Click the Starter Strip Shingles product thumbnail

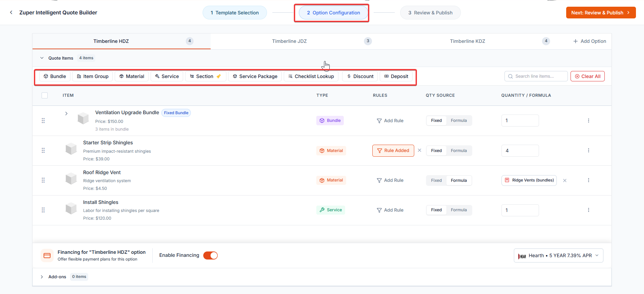coord(71,149)
